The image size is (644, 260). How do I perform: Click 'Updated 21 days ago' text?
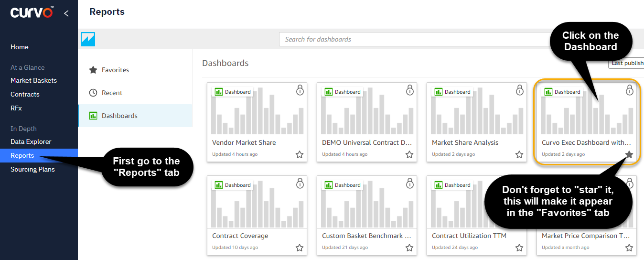(345, 248)
